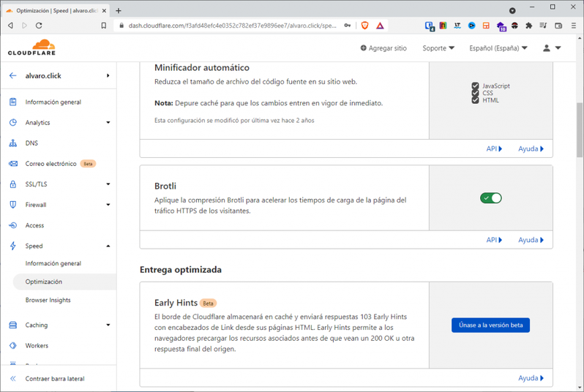Viewport: 584px width, 392px height.
Task: Open the browser hamburger menu icon
Action: tap(573, 26)
